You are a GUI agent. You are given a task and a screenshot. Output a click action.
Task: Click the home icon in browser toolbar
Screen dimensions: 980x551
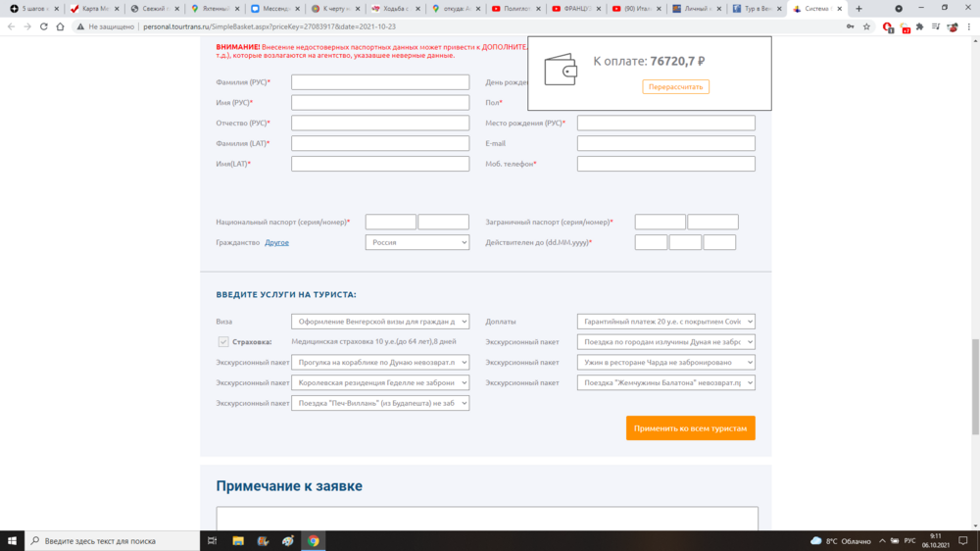click(62, 26)
